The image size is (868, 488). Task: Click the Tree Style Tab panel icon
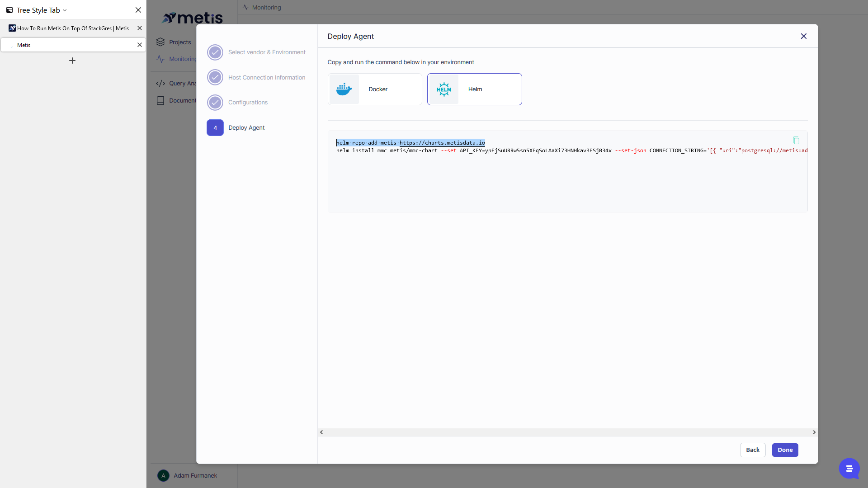[x=9, y=10]
